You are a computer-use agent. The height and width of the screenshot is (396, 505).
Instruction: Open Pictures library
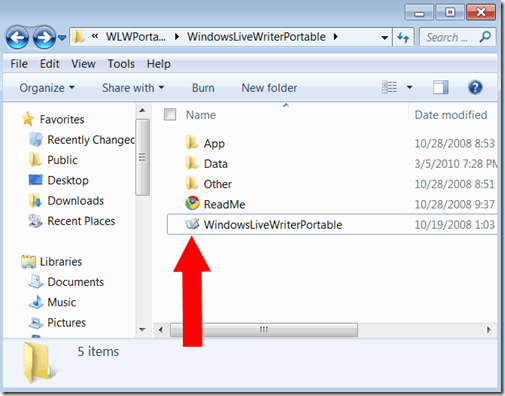tap(66, 323)
